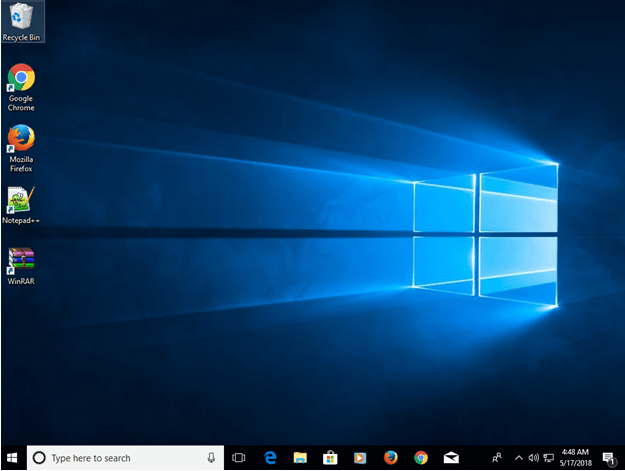Viewport: 625px width, 471px height.
Task: Launch the media player taskbar icon
Action: (x=360, y=458)
